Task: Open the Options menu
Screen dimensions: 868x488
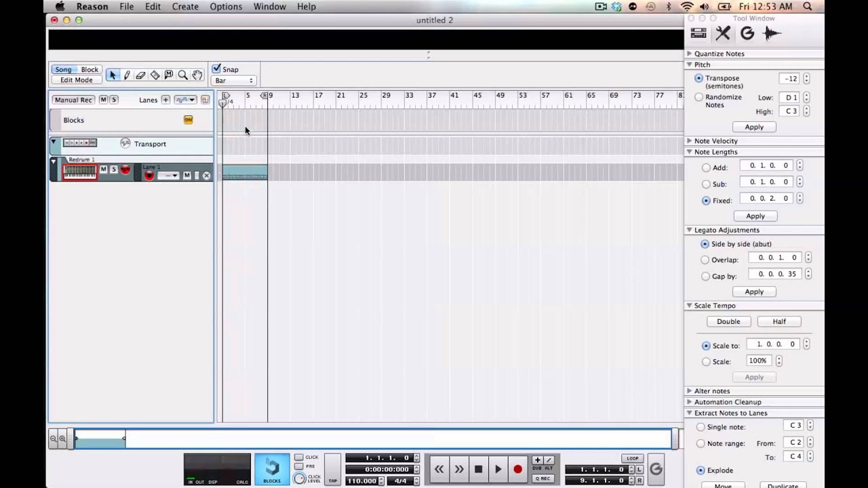Action: [226, 6]
